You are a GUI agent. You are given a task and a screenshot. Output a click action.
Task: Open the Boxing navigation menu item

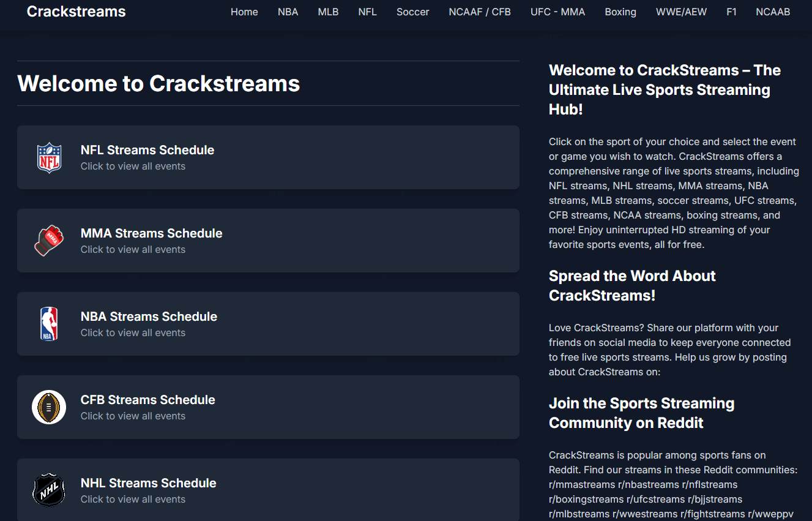click(620, 12)
